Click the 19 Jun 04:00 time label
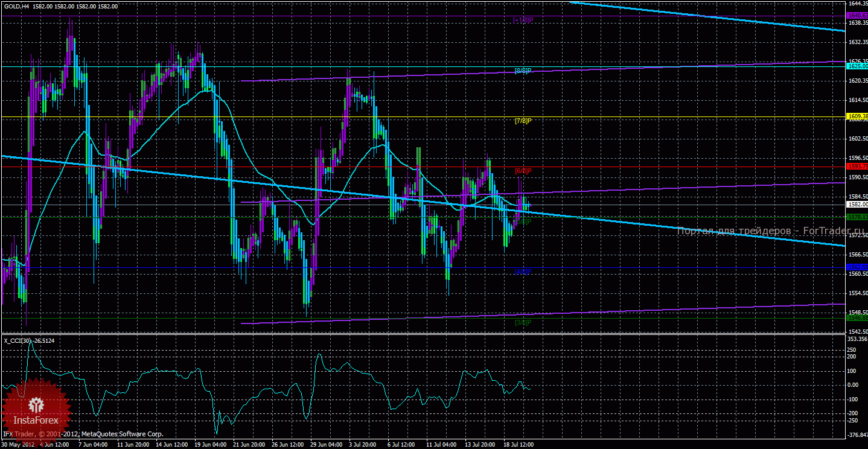The image size is (868, 449). coord(211,445)
